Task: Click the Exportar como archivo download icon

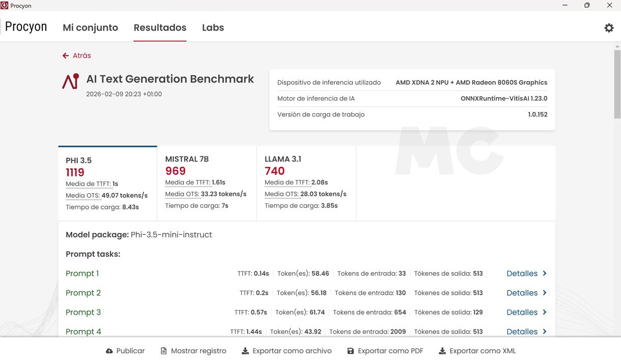Action: [245, 351]
